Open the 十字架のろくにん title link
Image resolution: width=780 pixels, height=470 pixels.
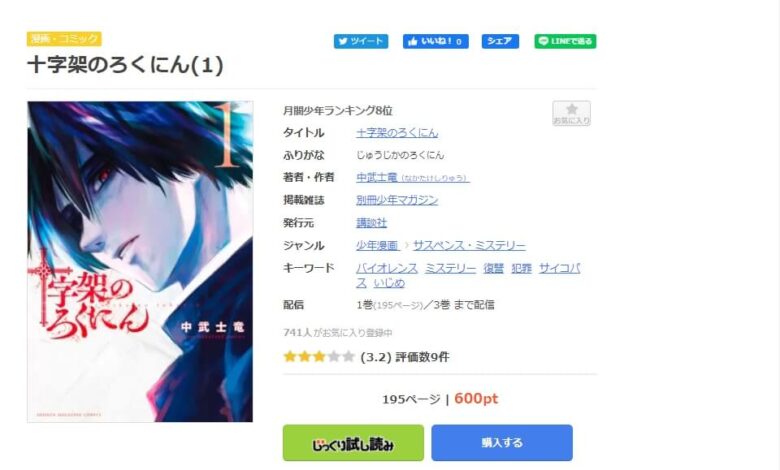[397, 133]
